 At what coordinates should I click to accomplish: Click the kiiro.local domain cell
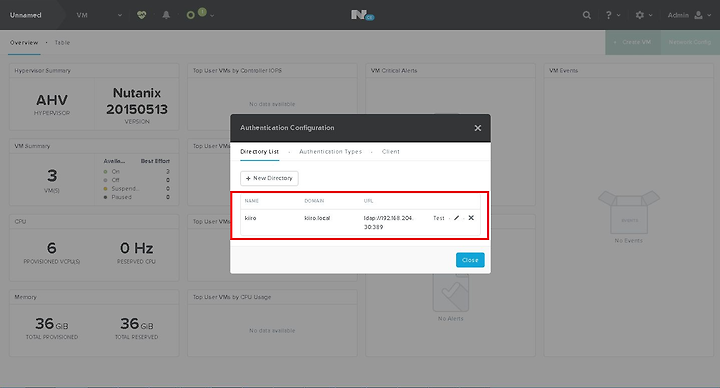click(317, 218)
